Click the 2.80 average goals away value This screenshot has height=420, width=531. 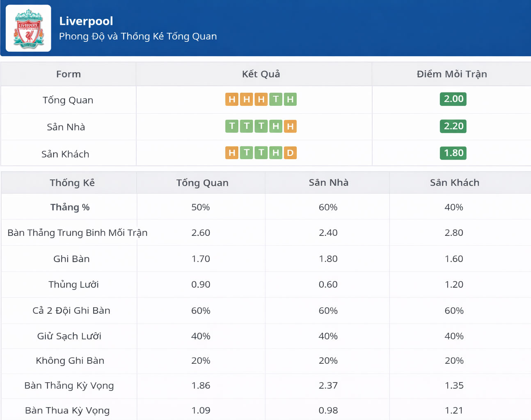point(454,233)
